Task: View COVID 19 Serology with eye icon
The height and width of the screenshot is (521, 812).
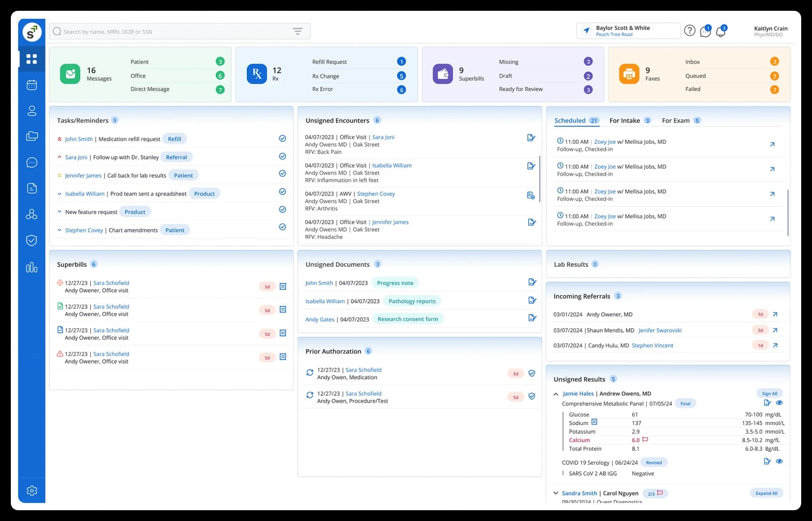Action: (779, 462)
